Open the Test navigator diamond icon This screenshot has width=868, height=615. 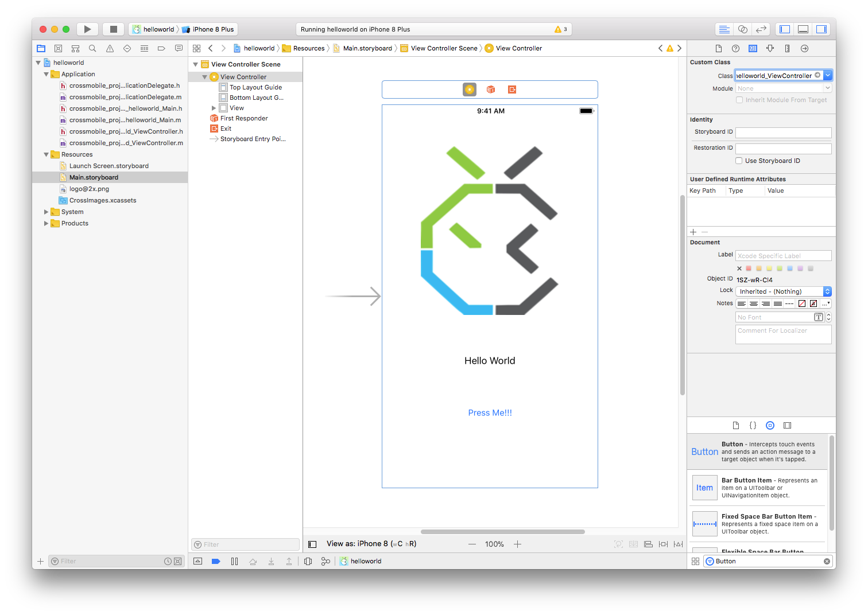[x=127, y=49]
